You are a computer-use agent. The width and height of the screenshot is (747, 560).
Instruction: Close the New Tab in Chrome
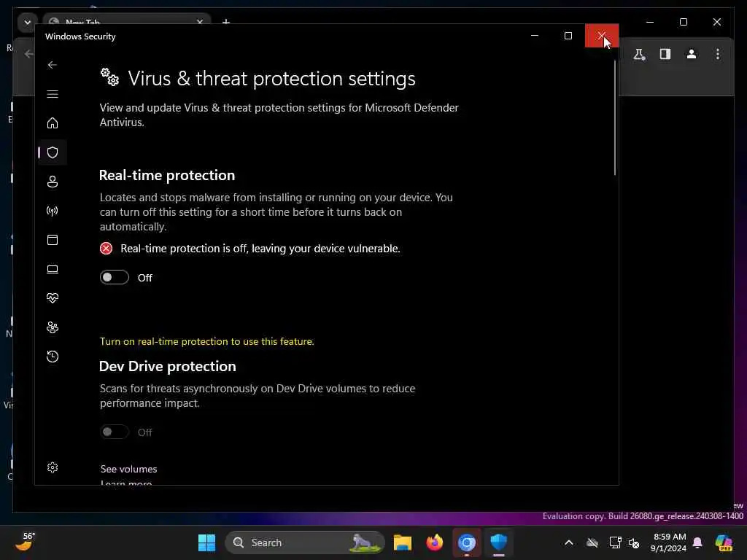click(200, 22)
